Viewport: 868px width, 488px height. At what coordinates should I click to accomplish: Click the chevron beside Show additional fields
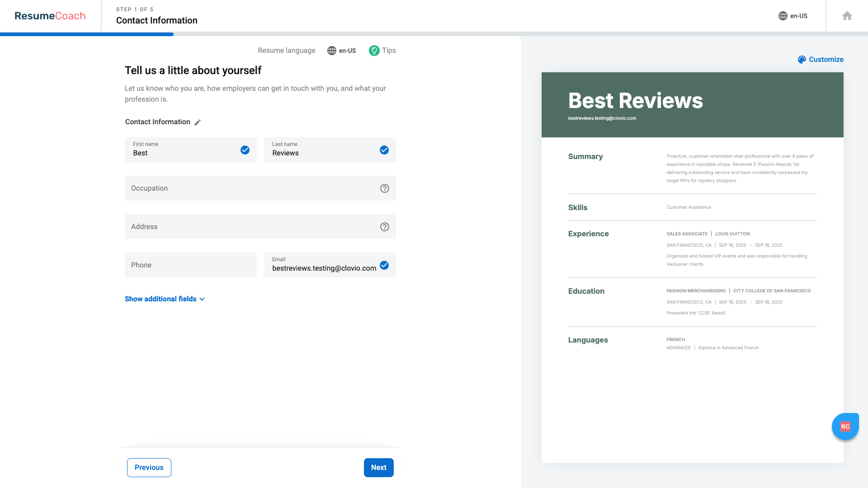tap(203, 299)
